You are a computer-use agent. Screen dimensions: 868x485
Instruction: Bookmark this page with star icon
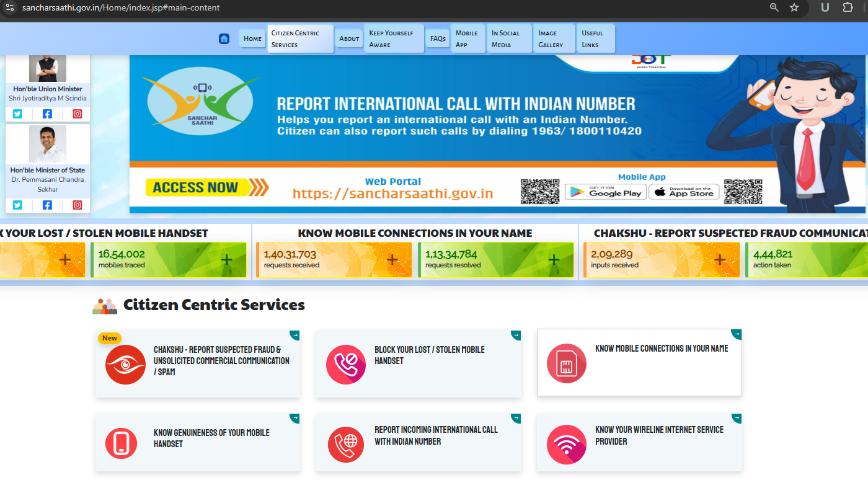pos(794,7)
